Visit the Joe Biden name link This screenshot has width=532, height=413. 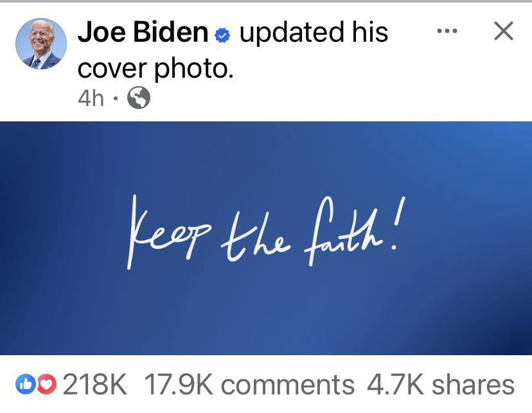pos(143,32)
